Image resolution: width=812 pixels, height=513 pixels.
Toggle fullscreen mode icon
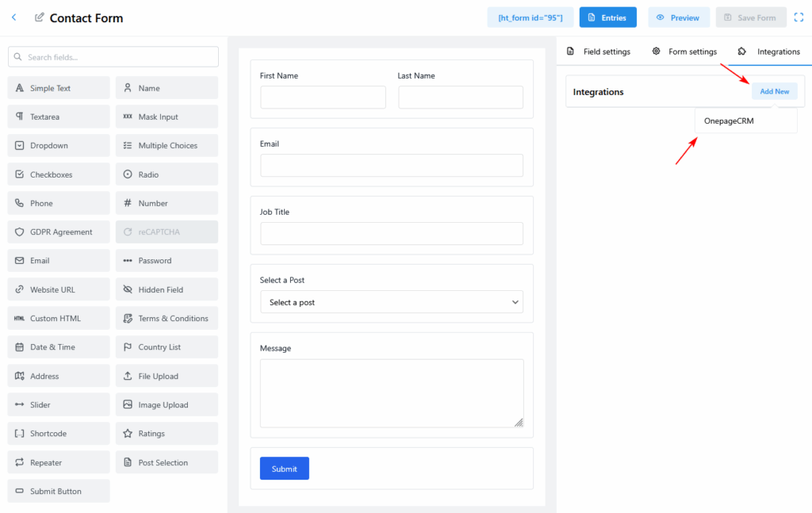[x=799, y=17]
